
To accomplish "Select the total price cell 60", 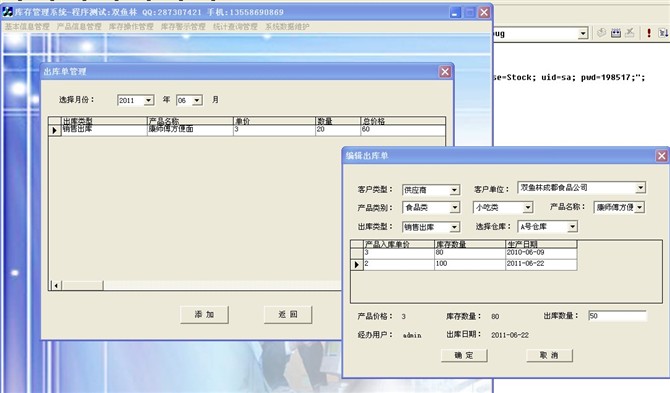I will pos(403,130).
